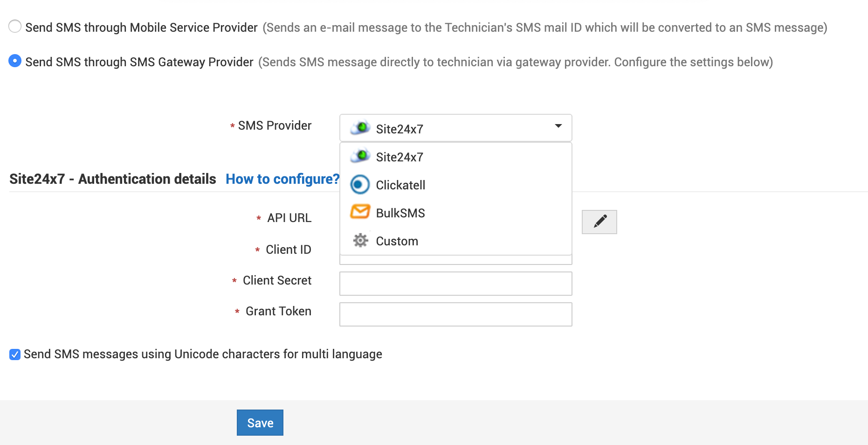Choose Site24x7 option from provider list
This screenshot has width=868, height=445.
pos(400,157)
